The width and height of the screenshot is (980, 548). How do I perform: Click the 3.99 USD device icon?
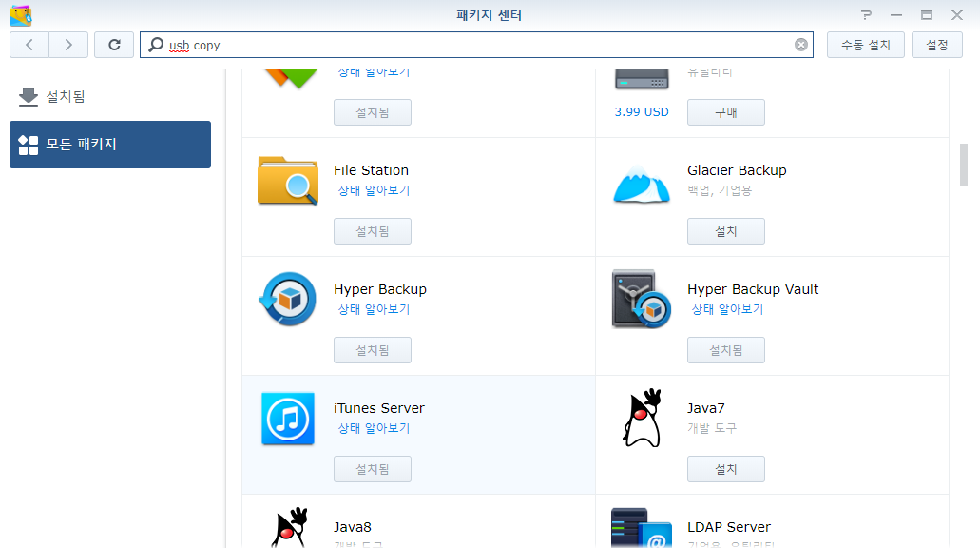point(642,79)
